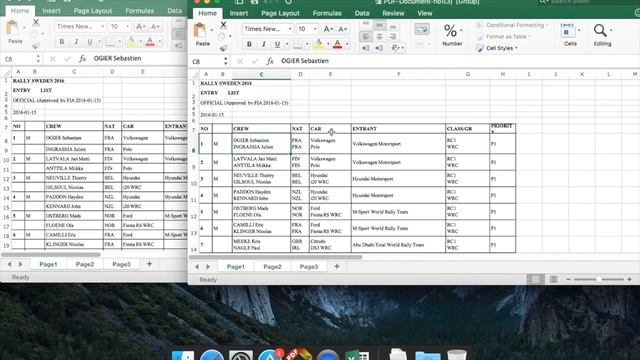Screen dimensions: 640x360
Task: Click Paste icon in front Excel window
Action: tap(200, 30)
